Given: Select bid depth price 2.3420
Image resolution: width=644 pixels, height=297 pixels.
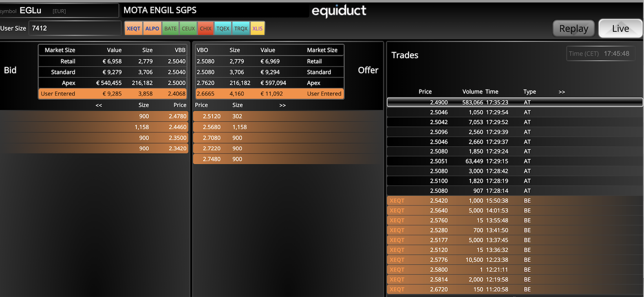Looking at the screenshot, I should [x=177, y=148].
